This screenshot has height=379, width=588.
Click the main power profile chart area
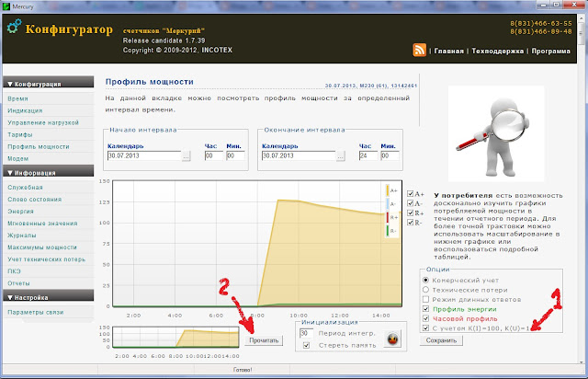tap(257, 244)
